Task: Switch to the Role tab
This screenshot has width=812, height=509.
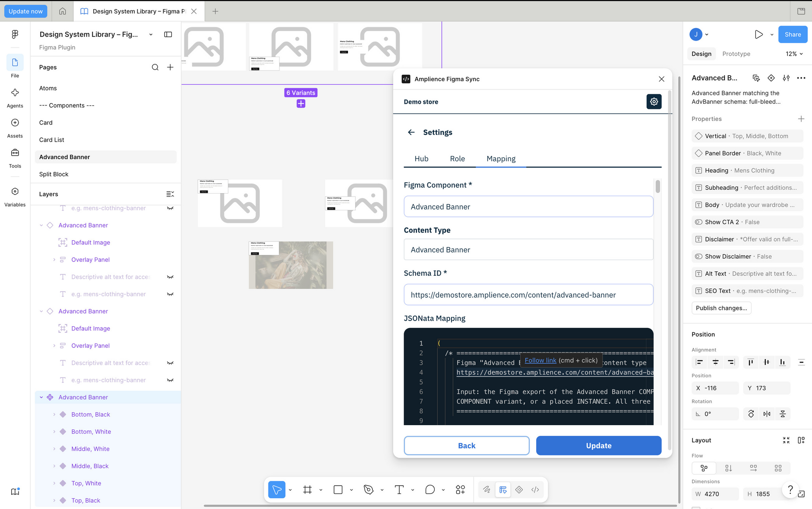Action: [457, 159]
